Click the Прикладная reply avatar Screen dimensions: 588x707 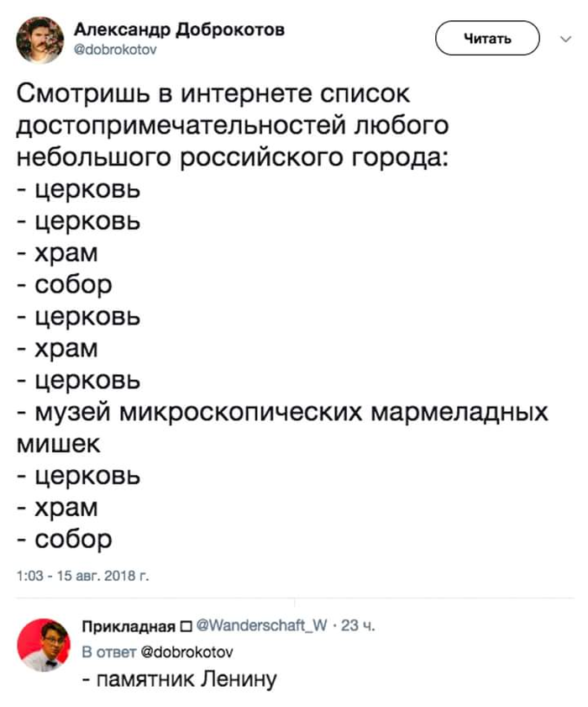pos(44,645)
